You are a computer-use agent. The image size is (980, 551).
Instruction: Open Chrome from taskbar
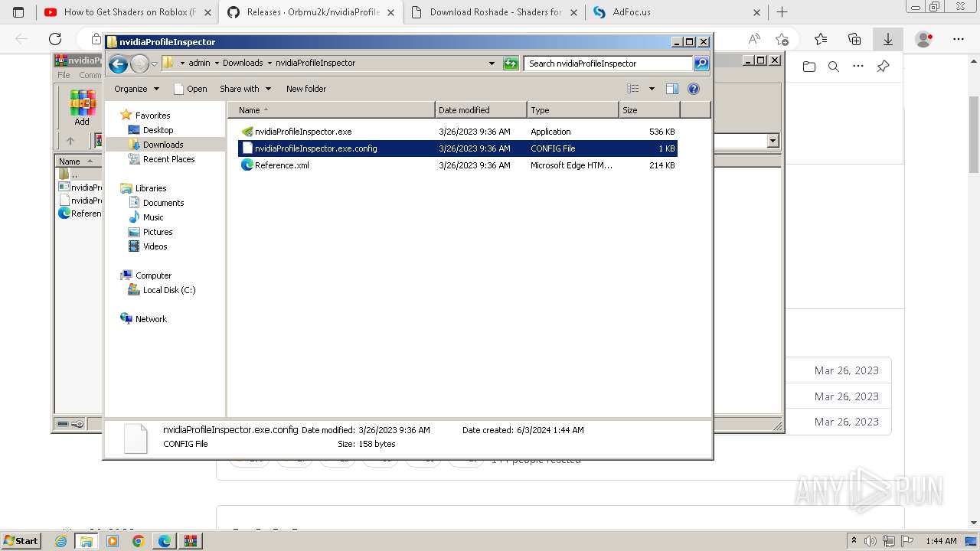(x=139, y=541)
